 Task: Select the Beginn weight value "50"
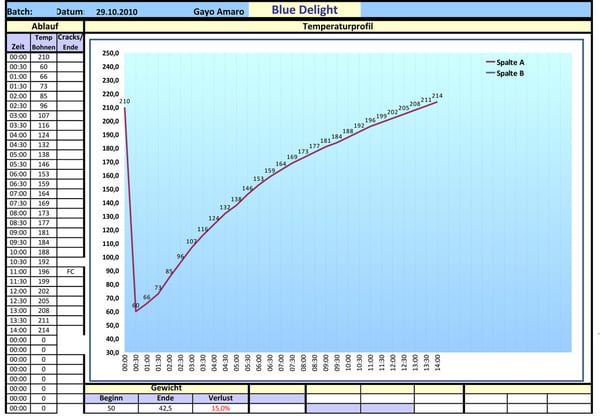tap(111, 408)
